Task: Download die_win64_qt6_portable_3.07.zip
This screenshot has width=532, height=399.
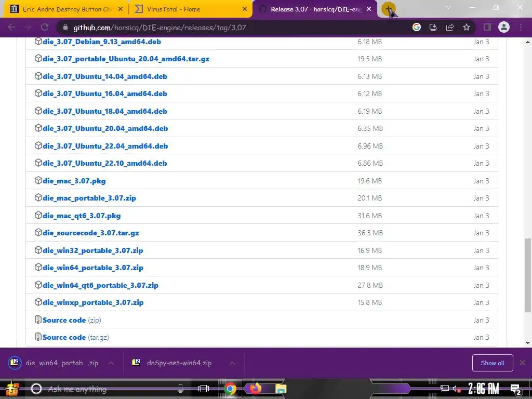Action: pyautogui.click(x=100, y=285)
